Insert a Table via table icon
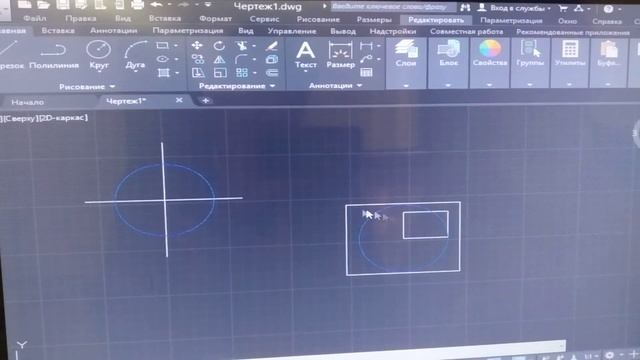 (x=366, y=72)
